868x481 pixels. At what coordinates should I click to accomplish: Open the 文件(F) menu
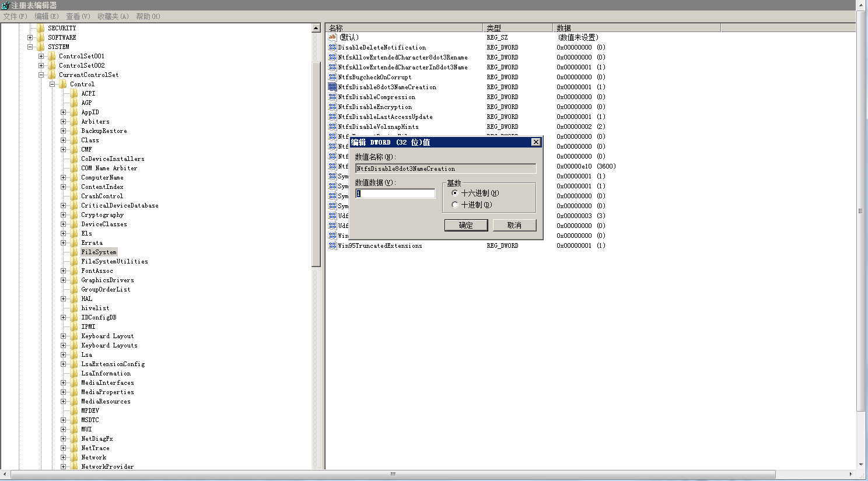click(x=15, y=16)
